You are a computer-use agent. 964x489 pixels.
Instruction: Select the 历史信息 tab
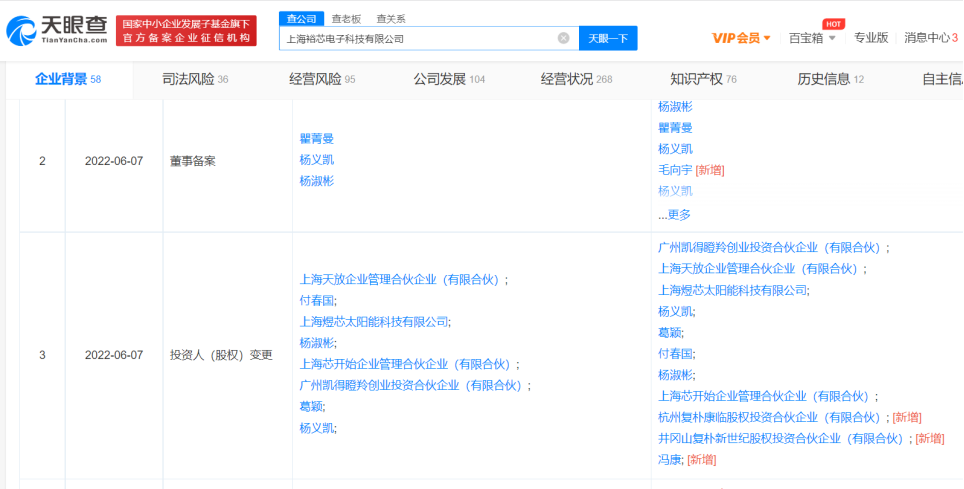pyautogui.click(x=831, y=79)
